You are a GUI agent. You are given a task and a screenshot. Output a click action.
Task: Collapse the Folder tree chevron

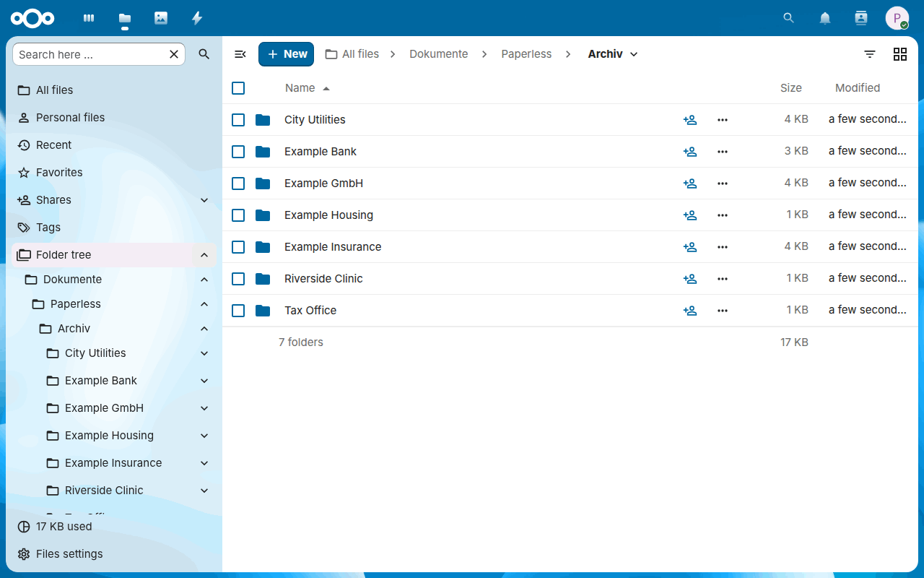point(204,255)
